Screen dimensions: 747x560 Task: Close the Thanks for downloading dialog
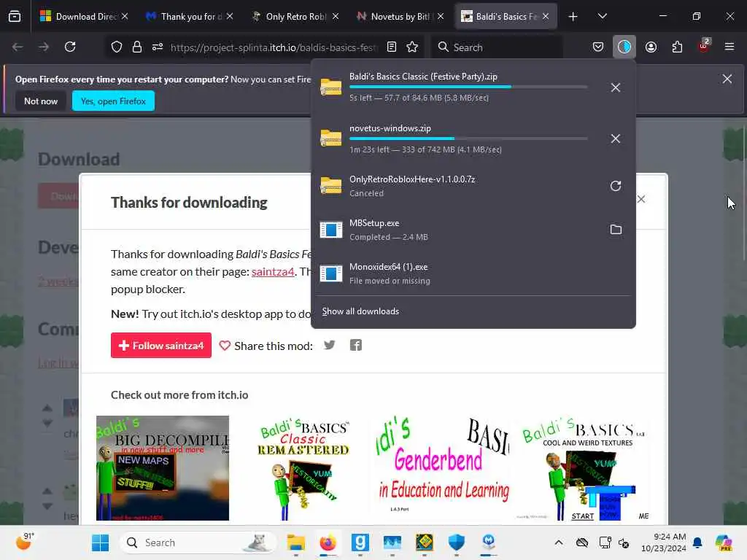tap(641, 199)
